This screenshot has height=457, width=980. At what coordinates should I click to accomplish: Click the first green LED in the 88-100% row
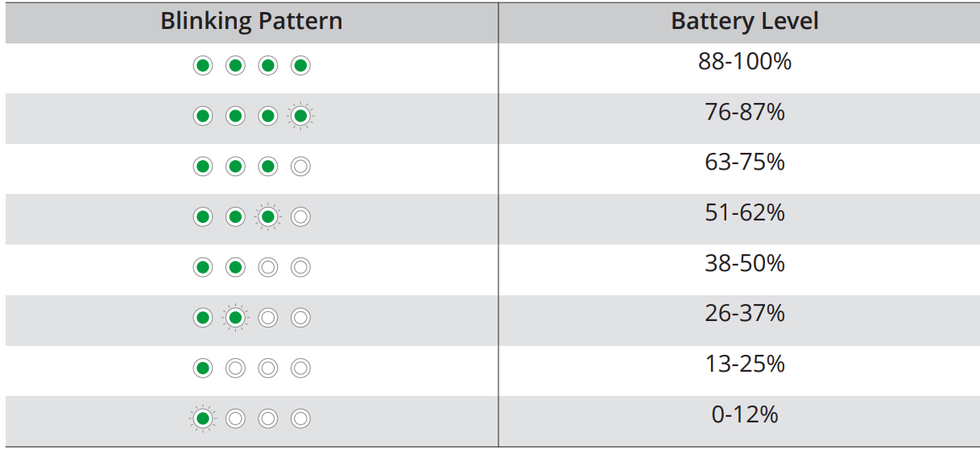click(203, 66)
